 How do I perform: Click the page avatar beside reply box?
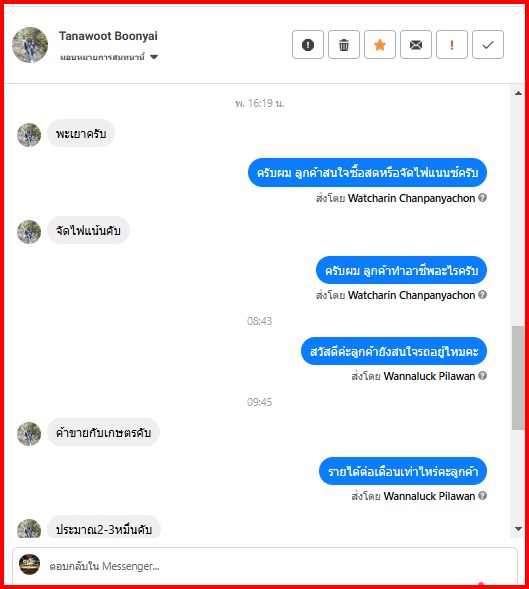click(30, 564)
